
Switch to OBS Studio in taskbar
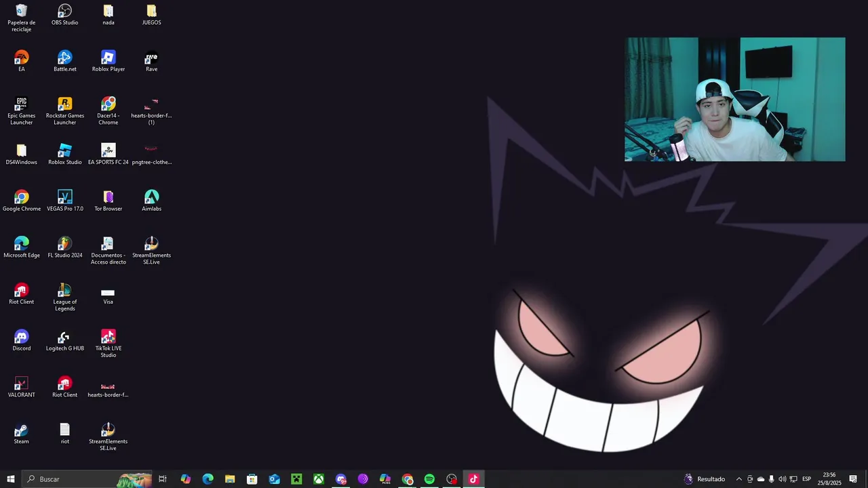click(452, 479)
